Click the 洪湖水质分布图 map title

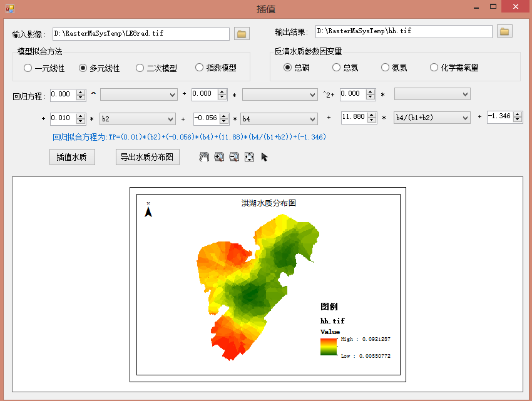click(269, 203)
